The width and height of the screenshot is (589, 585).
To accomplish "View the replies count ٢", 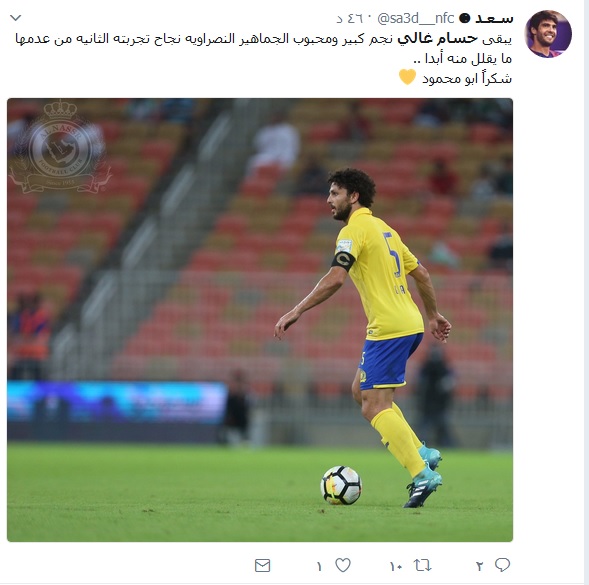I will (479, 566).
